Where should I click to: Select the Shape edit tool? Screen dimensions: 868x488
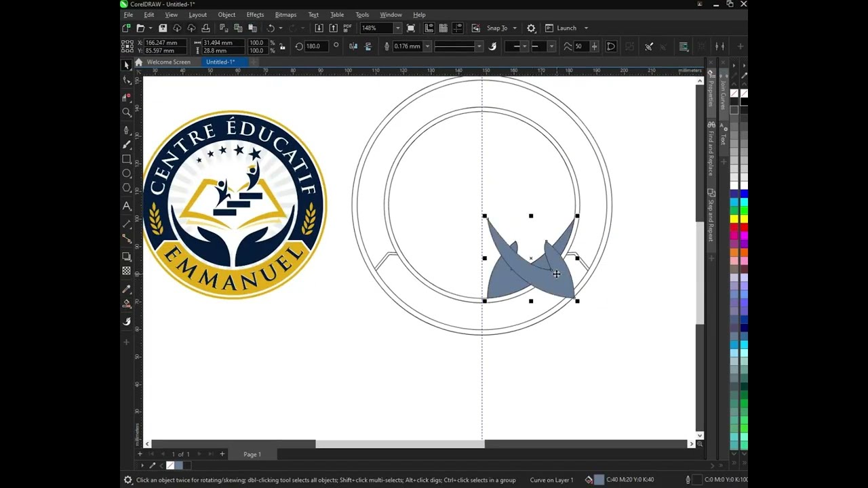click(126, 81)
